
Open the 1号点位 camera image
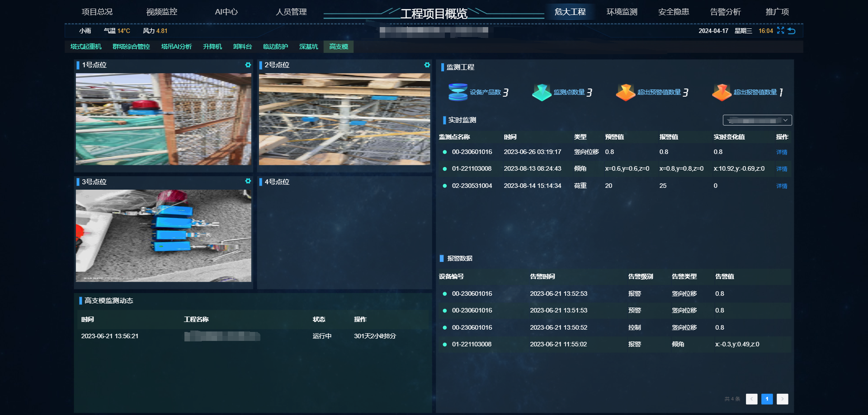click(163, 119)
